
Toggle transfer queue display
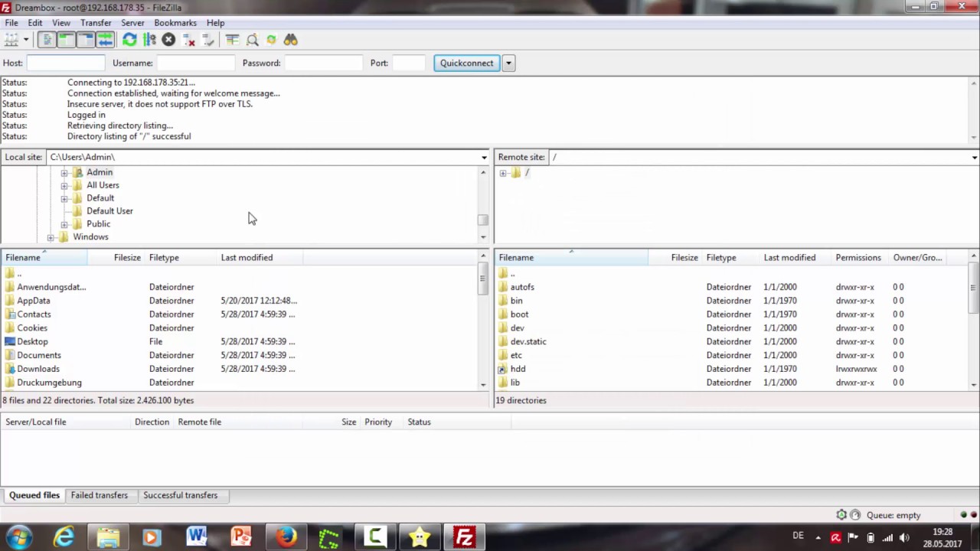106,40
